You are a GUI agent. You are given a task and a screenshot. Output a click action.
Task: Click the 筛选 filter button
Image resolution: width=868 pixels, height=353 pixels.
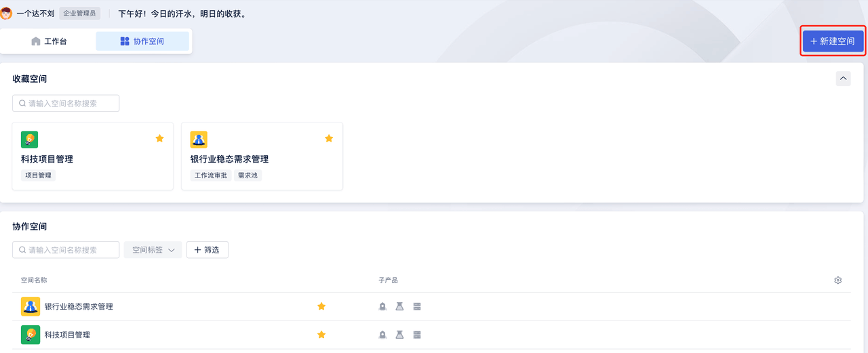[207, 250]
